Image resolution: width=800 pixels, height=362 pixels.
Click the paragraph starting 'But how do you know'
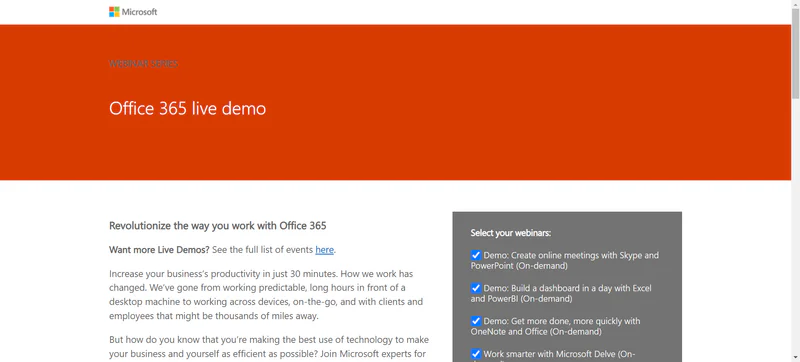(269, 347)
